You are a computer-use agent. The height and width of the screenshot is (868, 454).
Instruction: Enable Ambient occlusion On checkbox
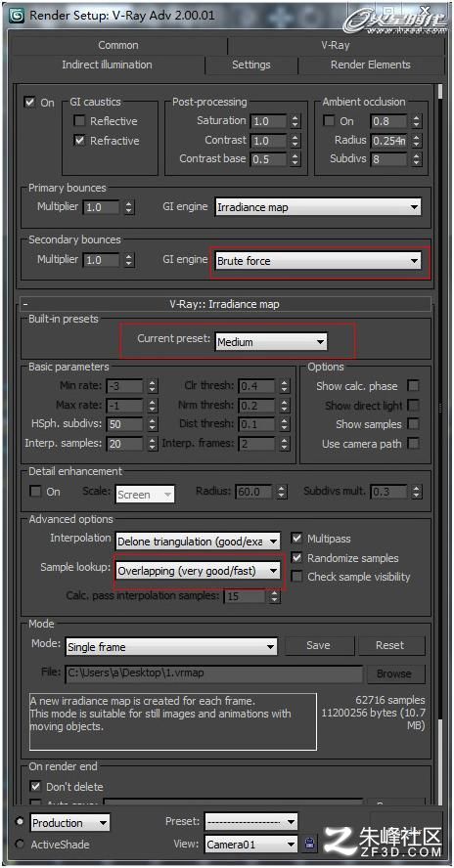point(329,120)
